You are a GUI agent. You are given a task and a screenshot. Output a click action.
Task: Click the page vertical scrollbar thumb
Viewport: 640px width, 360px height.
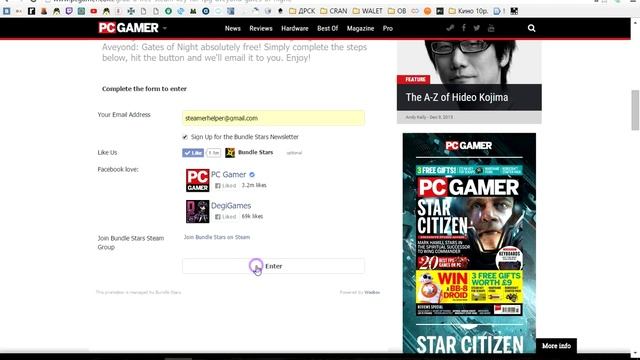point(635,110)
